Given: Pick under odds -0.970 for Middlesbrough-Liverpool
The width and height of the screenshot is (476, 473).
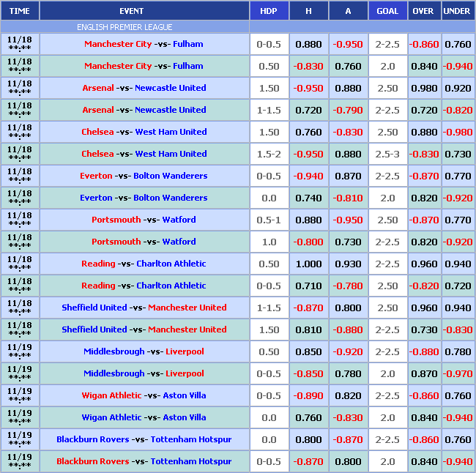Looking at the screenshot, I should point(458,373).
